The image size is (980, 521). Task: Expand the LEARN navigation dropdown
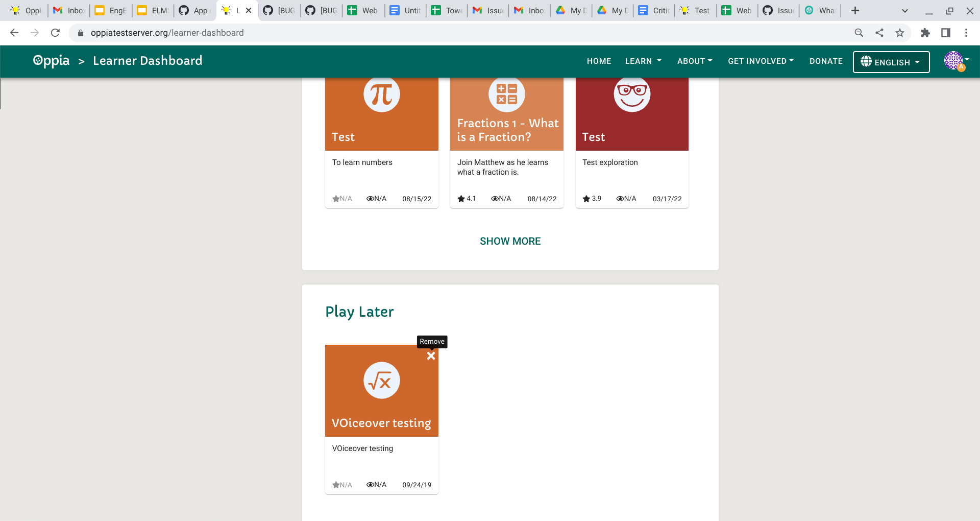point(642,61)
